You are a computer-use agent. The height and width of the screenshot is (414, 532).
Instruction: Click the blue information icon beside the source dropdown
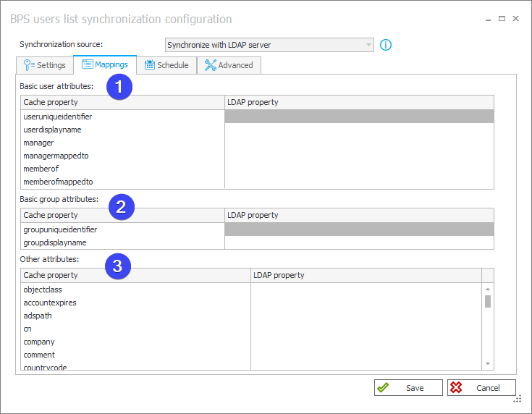coord(385,45)
